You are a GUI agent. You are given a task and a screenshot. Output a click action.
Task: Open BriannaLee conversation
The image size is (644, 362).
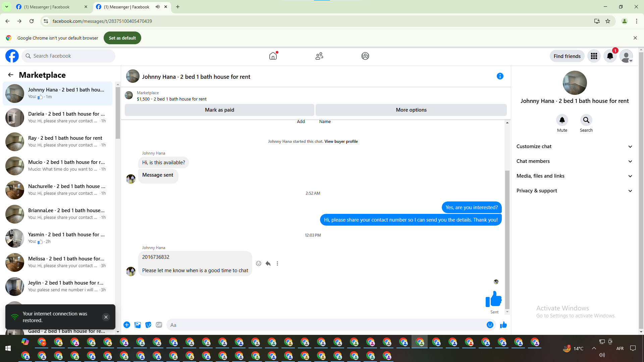(x=58, y=214)
